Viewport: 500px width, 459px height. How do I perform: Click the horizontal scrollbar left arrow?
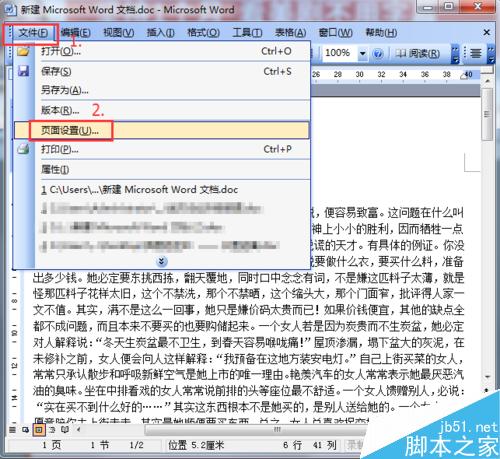coord(78,430)
